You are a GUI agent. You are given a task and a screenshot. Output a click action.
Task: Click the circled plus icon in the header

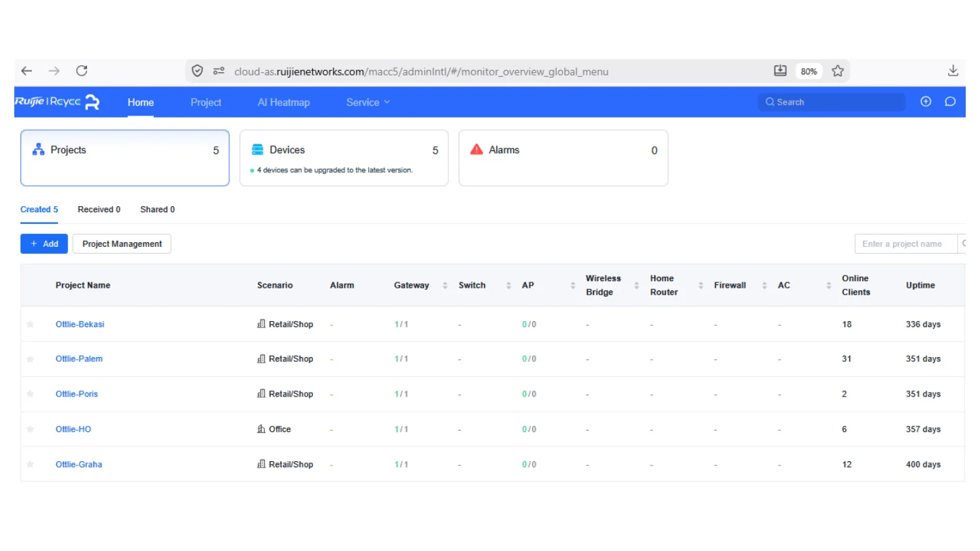[926, 102]
